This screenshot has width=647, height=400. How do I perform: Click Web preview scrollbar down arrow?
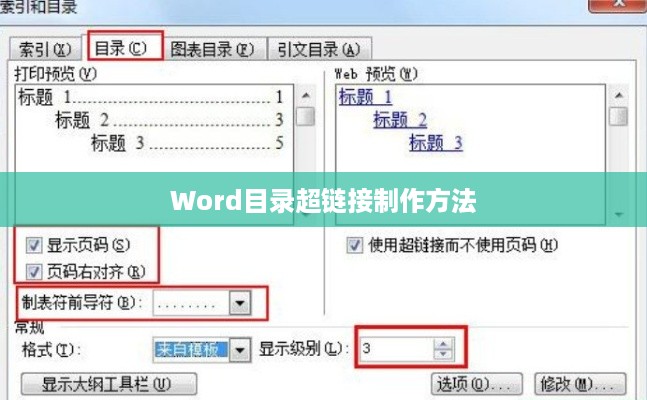click(x=619, y=214)
